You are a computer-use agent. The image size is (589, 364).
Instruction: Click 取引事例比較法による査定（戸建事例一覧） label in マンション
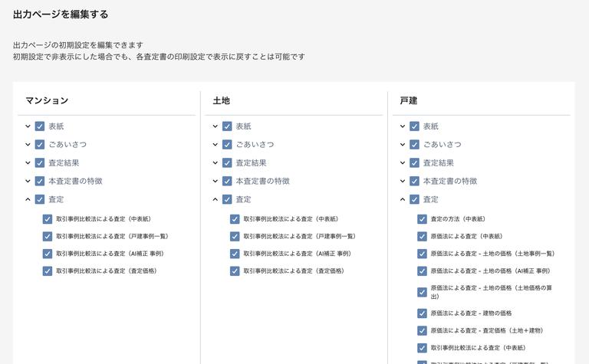112,236
